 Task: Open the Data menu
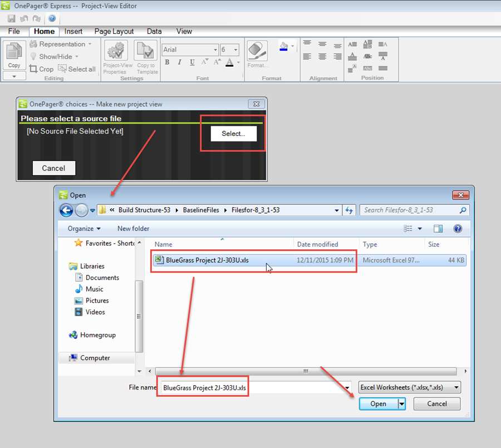(x=154, y=31)
